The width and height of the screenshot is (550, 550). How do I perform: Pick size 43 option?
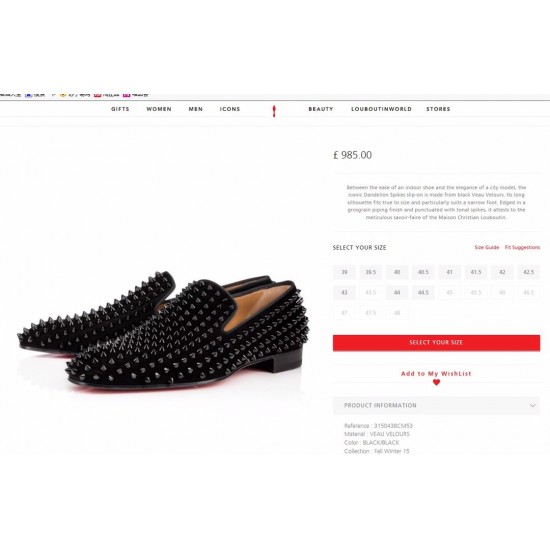344,293
